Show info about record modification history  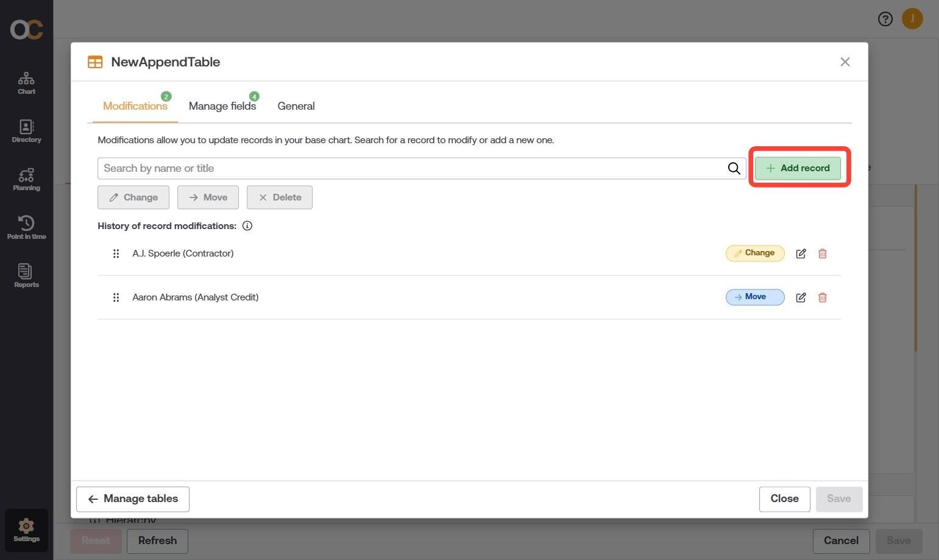click(x=247, y=226)
